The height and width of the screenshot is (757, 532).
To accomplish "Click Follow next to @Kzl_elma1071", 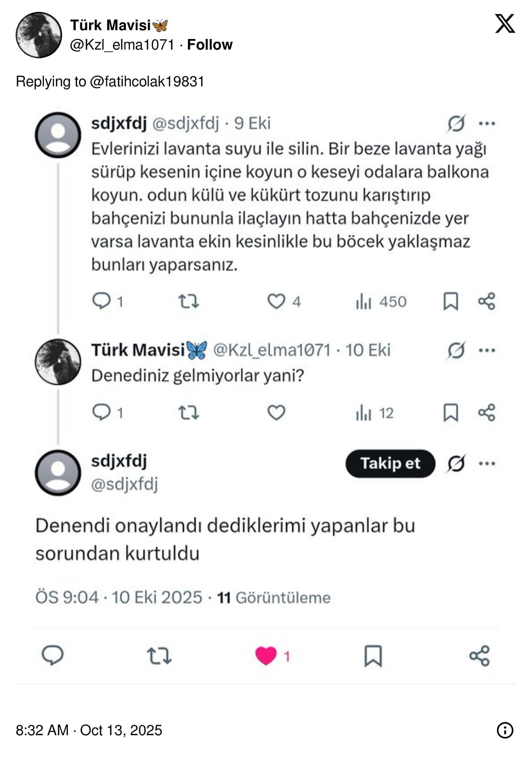I will click(210, 45).
